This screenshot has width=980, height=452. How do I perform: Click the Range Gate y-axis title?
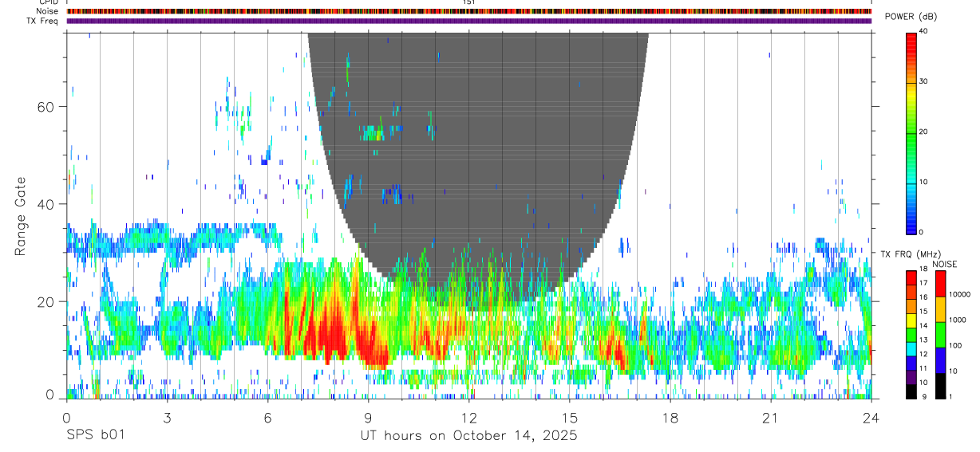pyautogui.click(x=21, y=217)
